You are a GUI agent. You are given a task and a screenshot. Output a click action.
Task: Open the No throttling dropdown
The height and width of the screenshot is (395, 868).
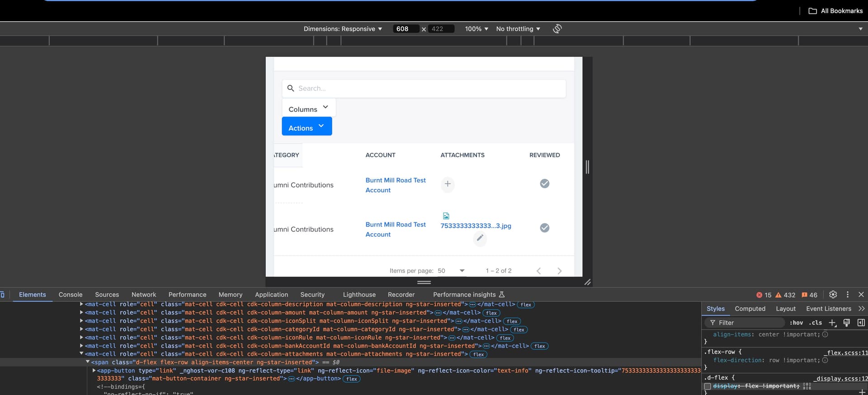tap(518, 29)
